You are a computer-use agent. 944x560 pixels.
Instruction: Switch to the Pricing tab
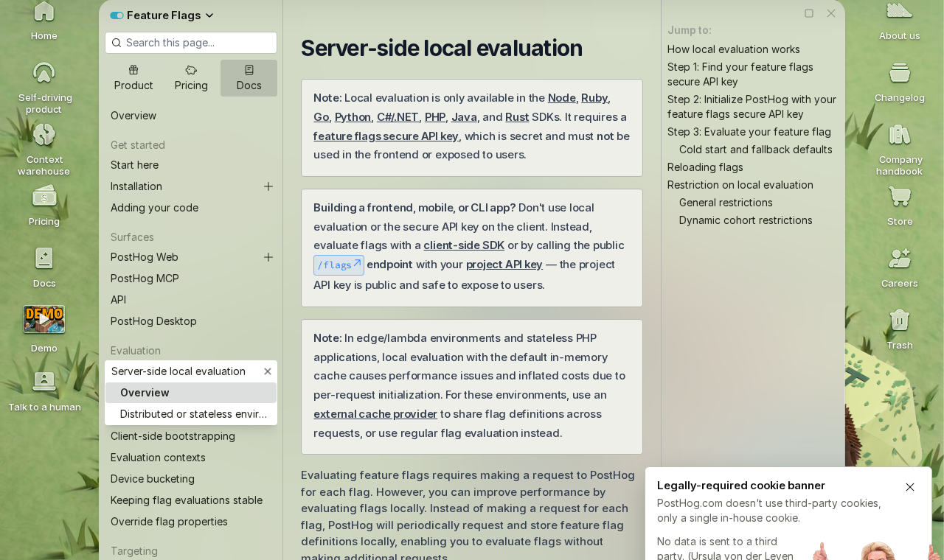coord(191,78)
